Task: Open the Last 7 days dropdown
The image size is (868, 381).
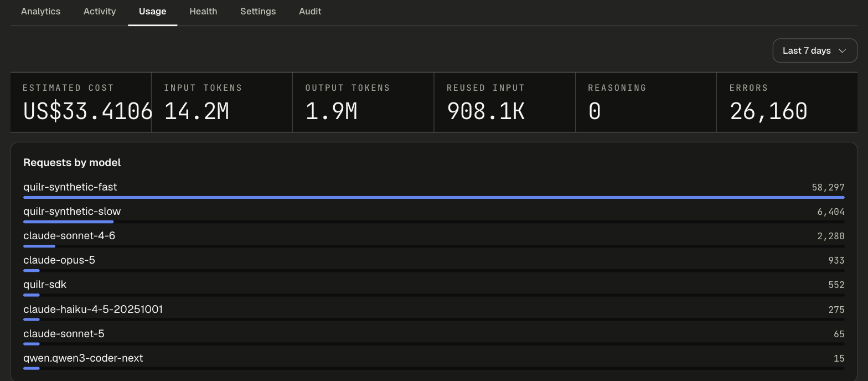Action: click(x=815, y=50)
